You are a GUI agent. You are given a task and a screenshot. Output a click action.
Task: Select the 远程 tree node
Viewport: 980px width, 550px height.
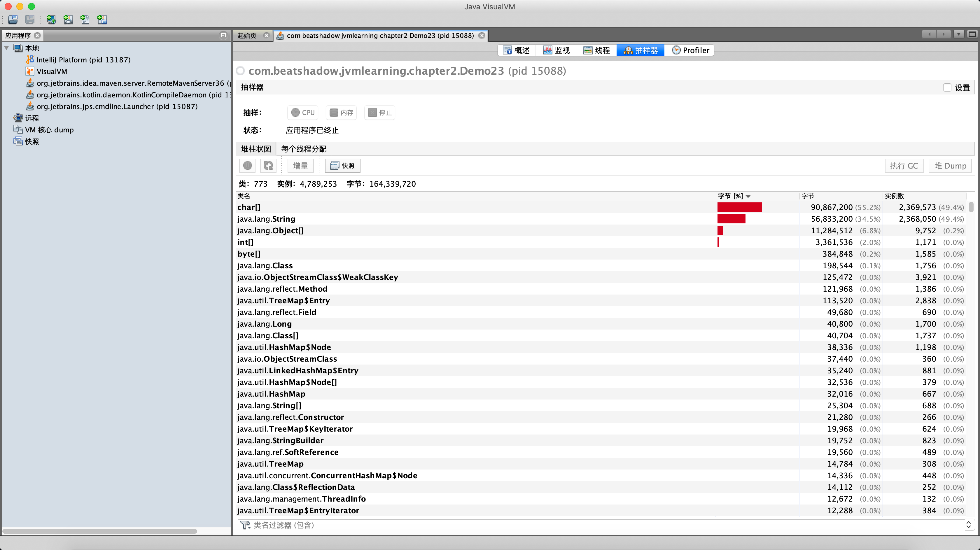[x=26, y=118]
